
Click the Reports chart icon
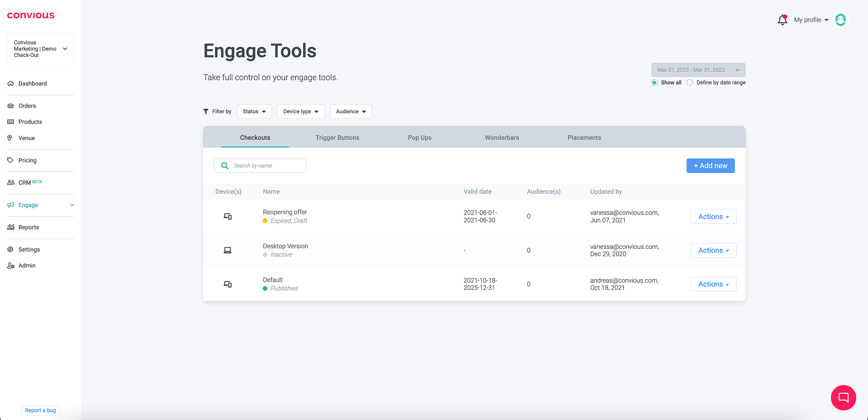coord(11,227)
